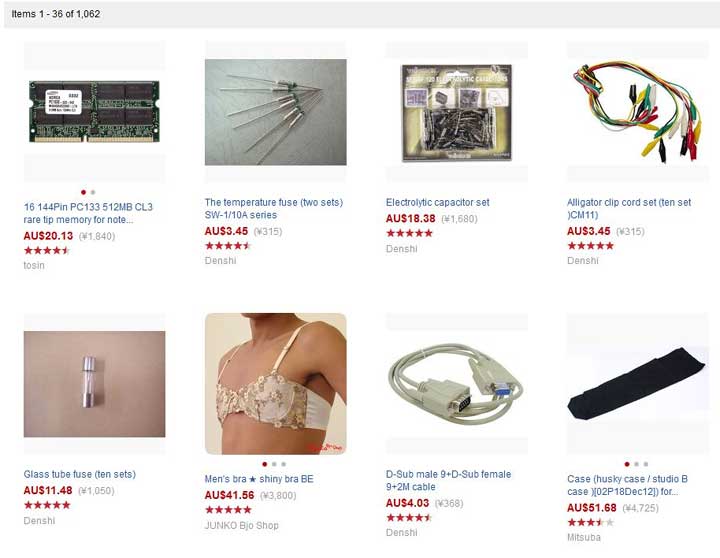Open the temperature fuse product photo
The width and height of the screenshot is (720, 558).
coord(276,112)
